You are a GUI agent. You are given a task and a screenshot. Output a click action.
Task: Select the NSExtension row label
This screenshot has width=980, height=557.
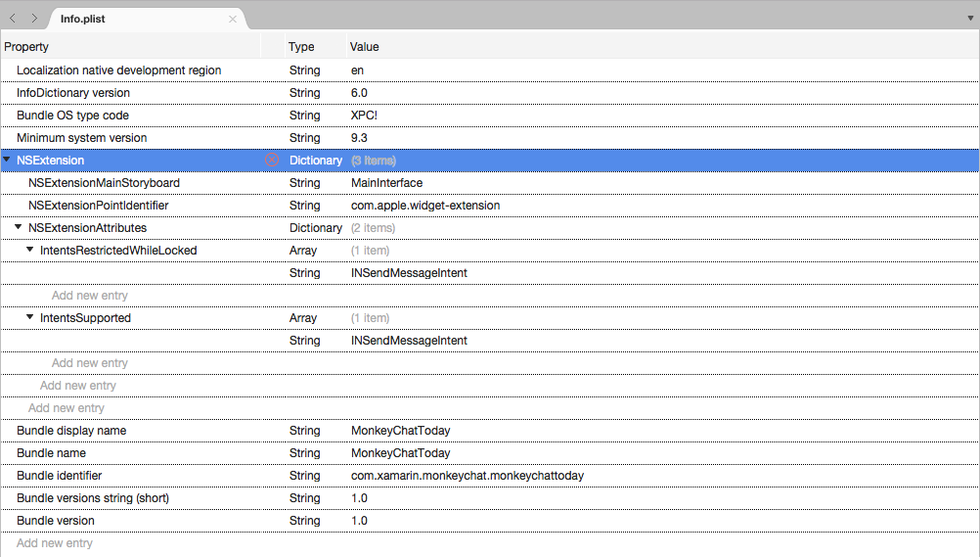(50, 161)
